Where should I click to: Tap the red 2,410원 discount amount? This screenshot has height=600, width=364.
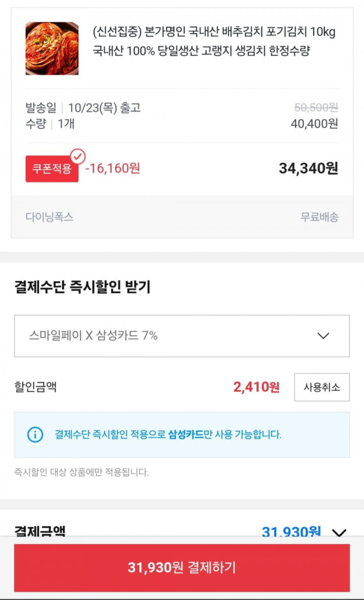pos(256,387)
